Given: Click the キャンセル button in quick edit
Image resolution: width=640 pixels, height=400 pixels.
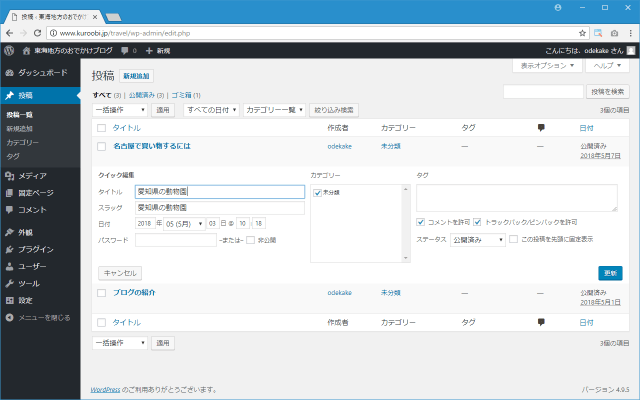Looking at the screenshot, I should (x=119, y=273).
